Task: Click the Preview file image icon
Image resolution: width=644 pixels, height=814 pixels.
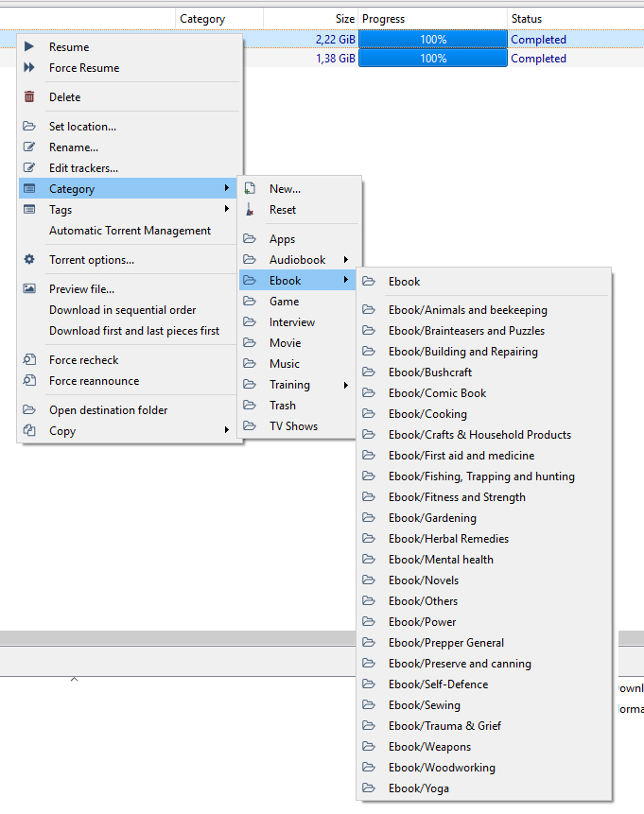Action: (29, 288)
